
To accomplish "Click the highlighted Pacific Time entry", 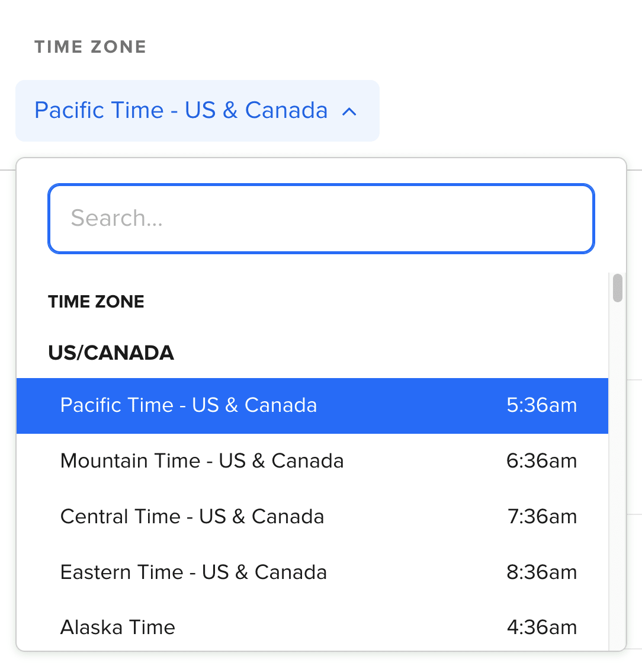I will pos(188,405).
